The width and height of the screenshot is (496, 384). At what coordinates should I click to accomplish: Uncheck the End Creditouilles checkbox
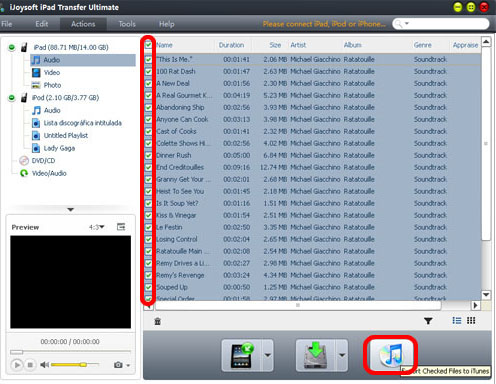click(149, 168)
